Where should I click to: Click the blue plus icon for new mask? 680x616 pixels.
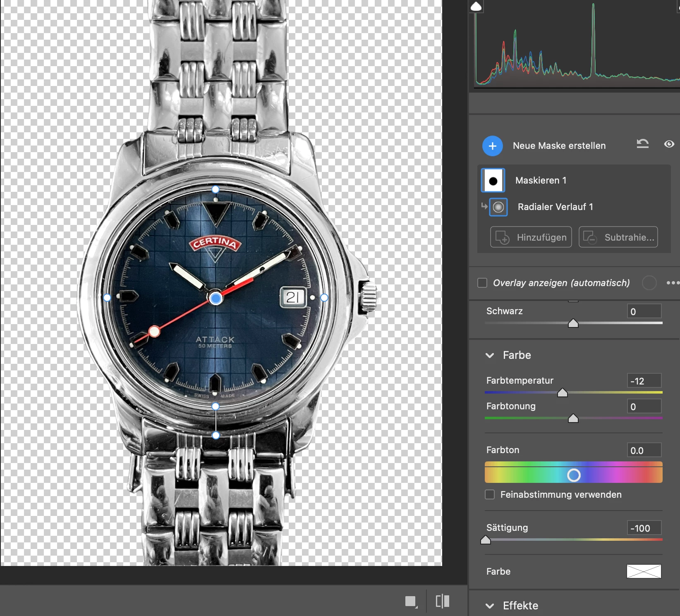(492, 146)
